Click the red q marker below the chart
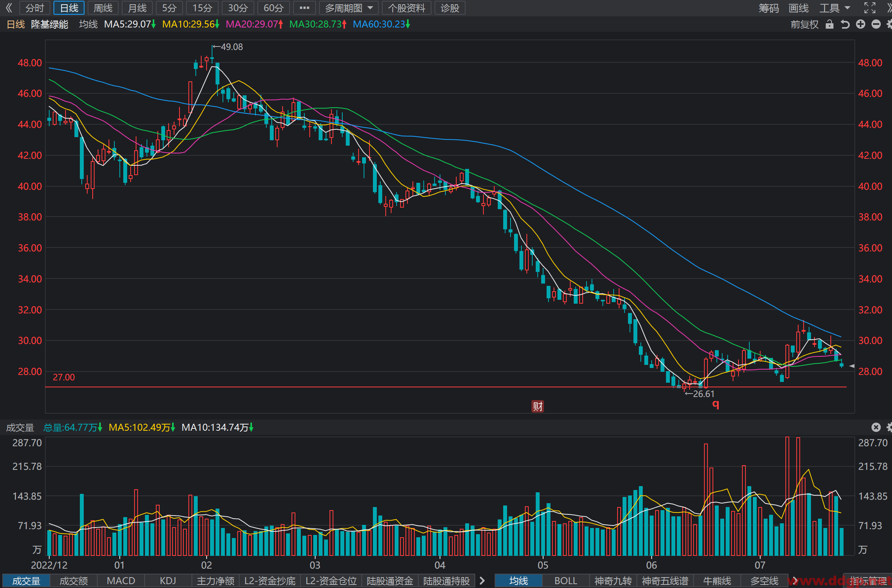 (716, 404)
